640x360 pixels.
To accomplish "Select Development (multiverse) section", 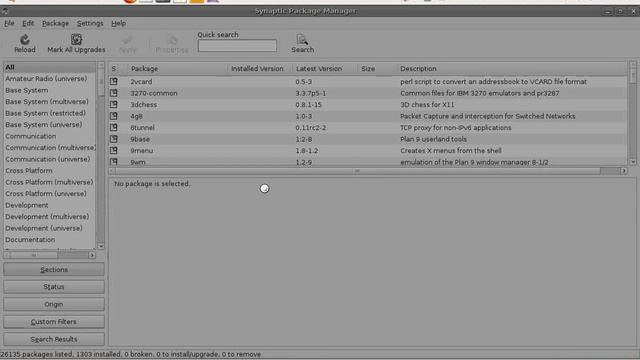I will [x=50, y=216].
